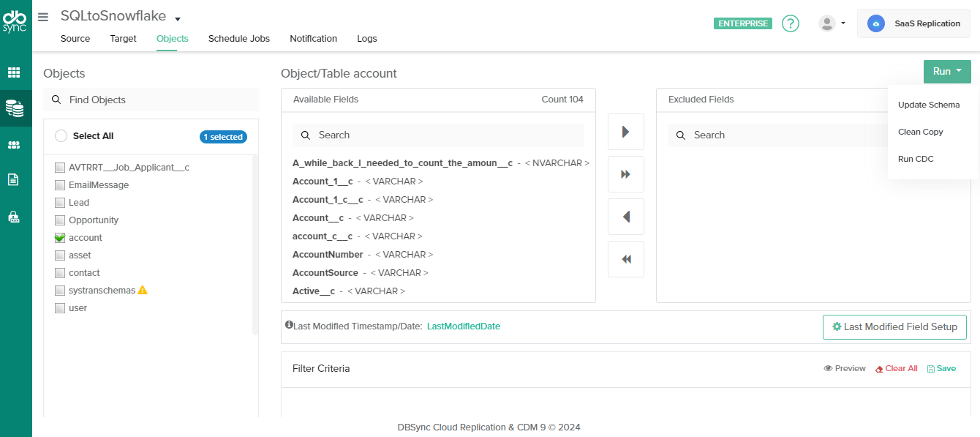Move all fields to excluded with double right arrow
Screen dimensions: 980x437
tap(626, 174)
